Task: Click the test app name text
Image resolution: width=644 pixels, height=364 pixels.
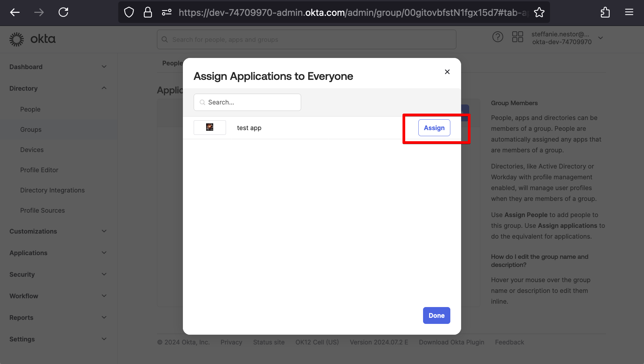Action: click(x=249, y=128)
